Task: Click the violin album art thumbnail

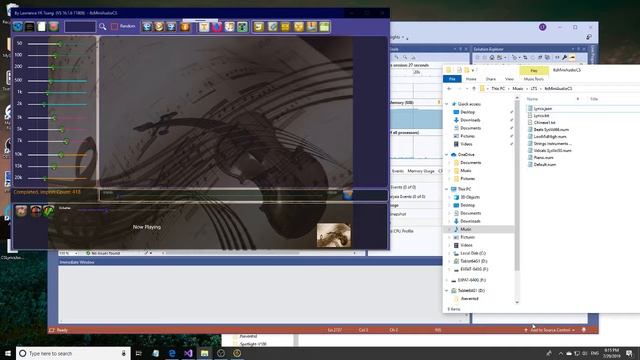Action: click(x=333, y=235)
